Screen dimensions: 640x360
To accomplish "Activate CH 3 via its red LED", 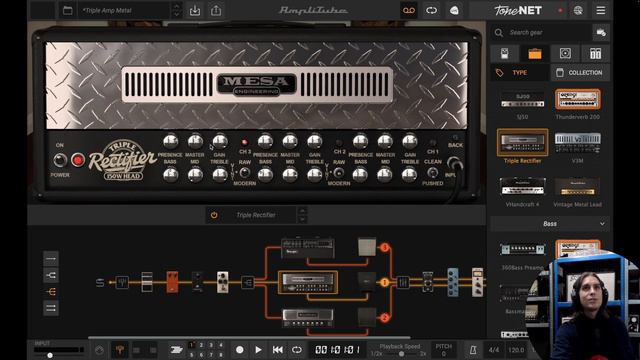I will pyautogui.click(x=244, y=142).
